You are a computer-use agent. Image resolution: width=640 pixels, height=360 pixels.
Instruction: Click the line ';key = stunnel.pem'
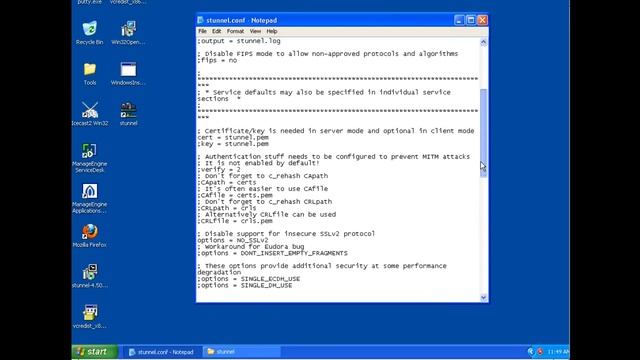(x=233, y=144)
